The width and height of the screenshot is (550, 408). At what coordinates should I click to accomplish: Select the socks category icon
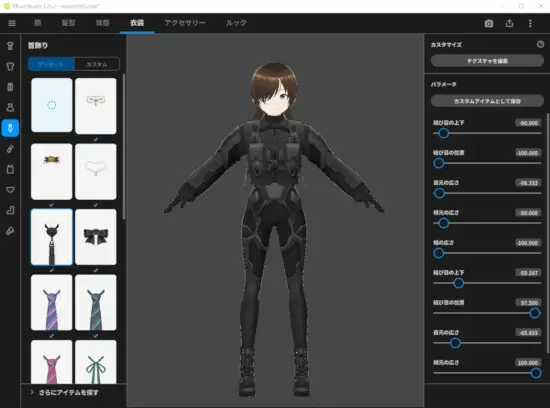[x=10, y=210]
